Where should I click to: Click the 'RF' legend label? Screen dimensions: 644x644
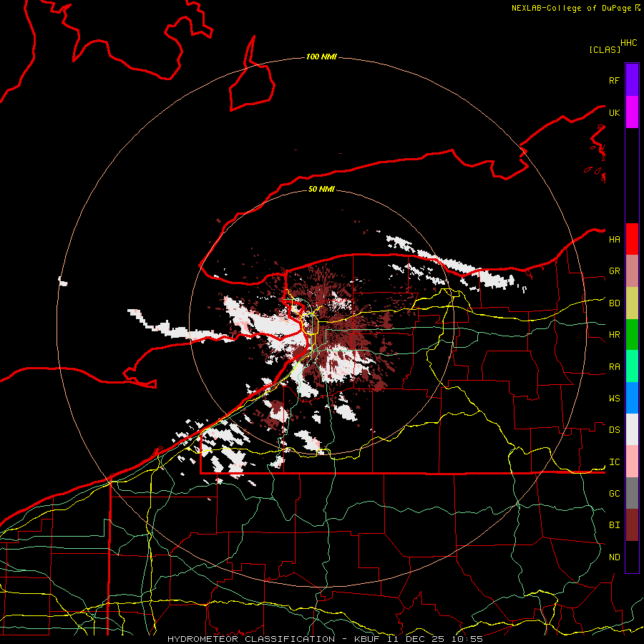tap(614, 80)
